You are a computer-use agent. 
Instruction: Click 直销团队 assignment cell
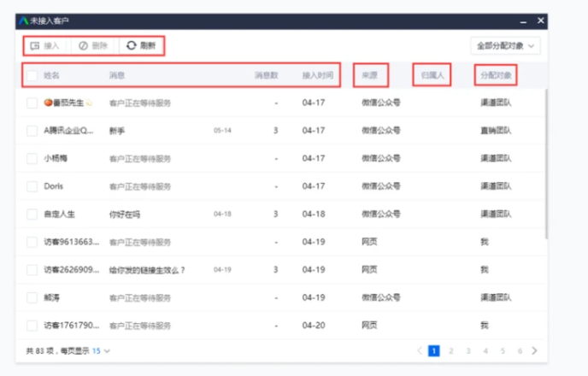[x=496, y=131]
